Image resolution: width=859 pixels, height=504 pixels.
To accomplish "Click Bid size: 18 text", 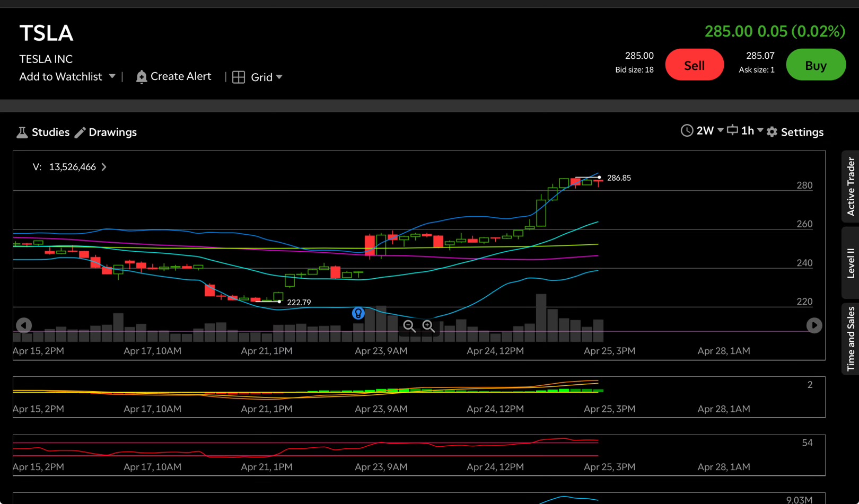I will [x=634, y=70].
